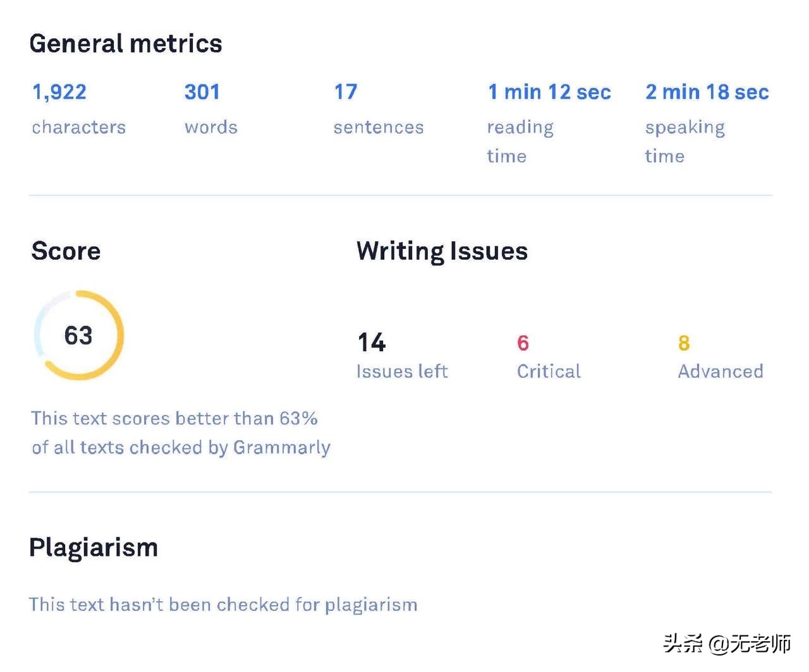This screenshot has height=672, width=809.
Task: Select the 17 sentences metric
Action: click(346, 92)
